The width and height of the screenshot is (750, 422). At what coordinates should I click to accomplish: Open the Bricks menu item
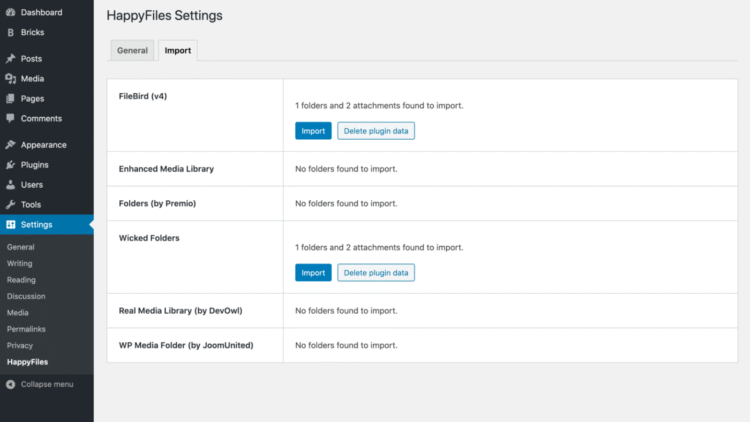(x=33, y=33)
